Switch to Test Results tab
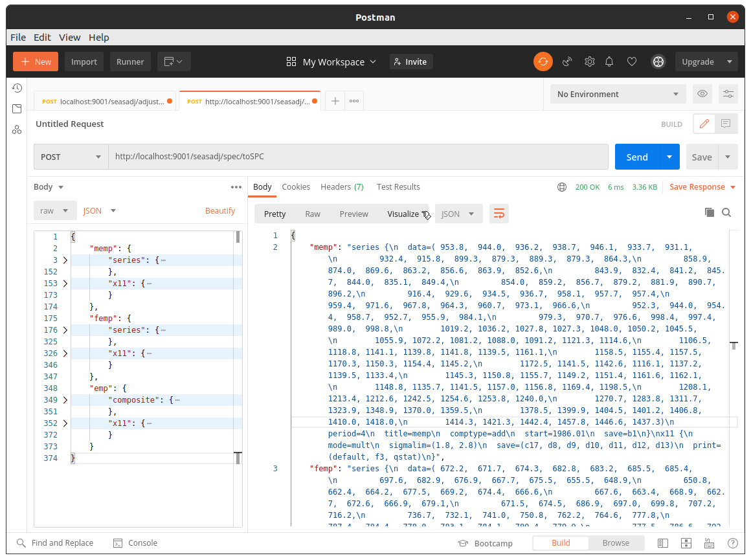 tap(398, 187)
